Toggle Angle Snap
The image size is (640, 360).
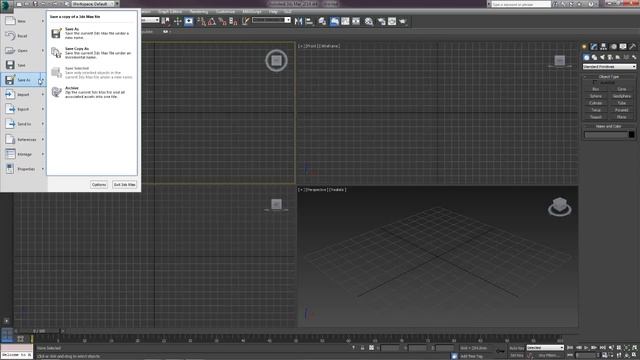[212, 21]
